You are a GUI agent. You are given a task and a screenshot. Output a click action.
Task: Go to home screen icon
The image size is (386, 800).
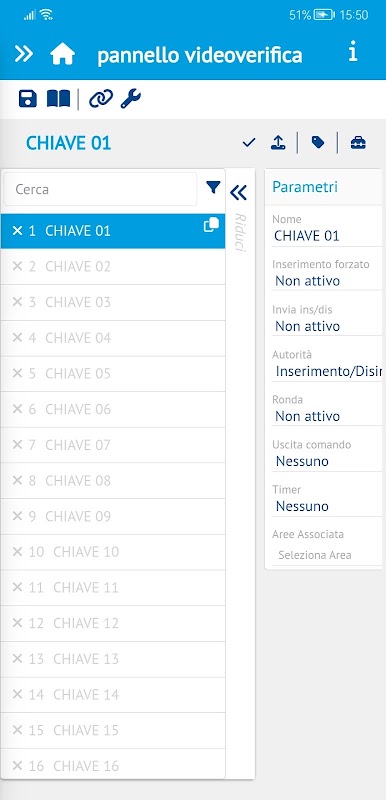point(62,54)
